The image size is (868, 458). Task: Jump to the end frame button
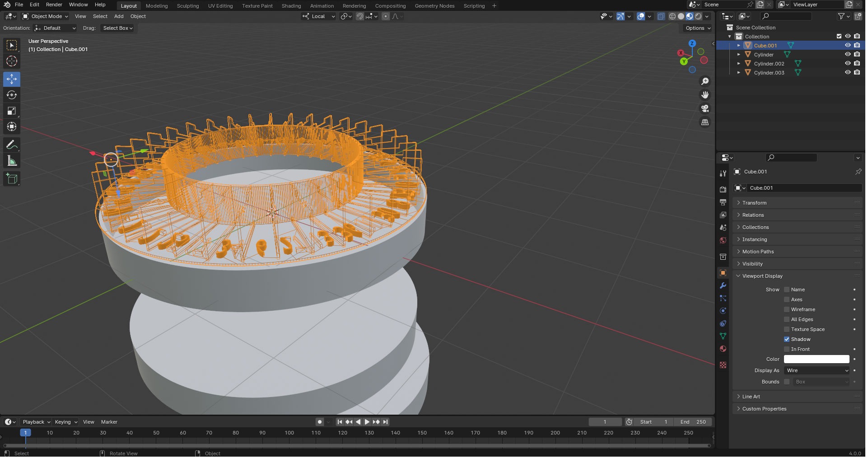(x=386, y=423)
